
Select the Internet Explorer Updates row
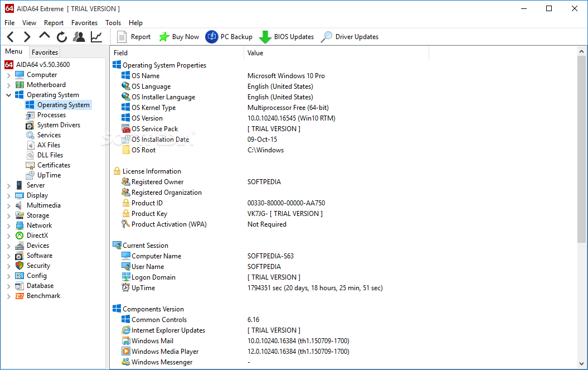[x=269, y=330]
